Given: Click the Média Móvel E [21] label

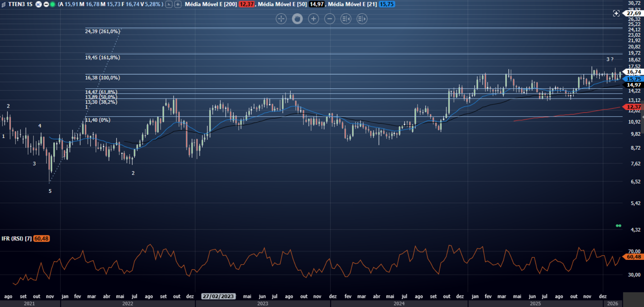Looking at the screenshot, I should 352,4.
